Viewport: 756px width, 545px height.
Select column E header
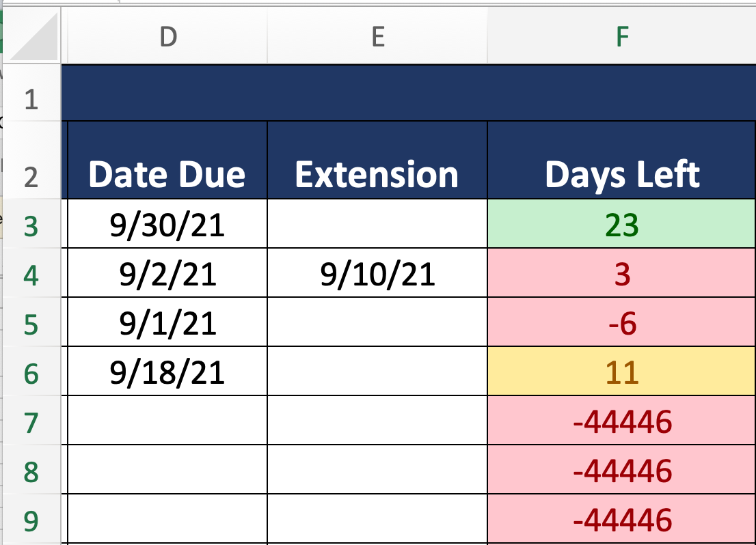377,37
